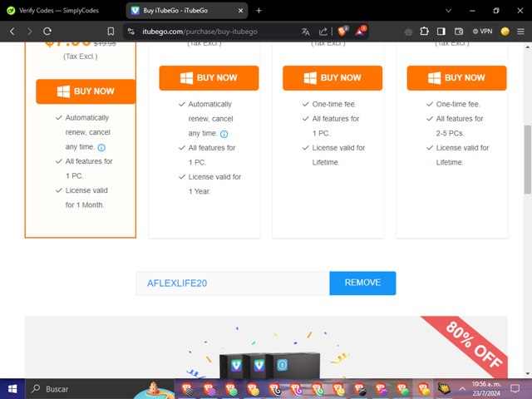
Task: Go back to the previous page
Action: pyautogui.click(x=12, y=32)
